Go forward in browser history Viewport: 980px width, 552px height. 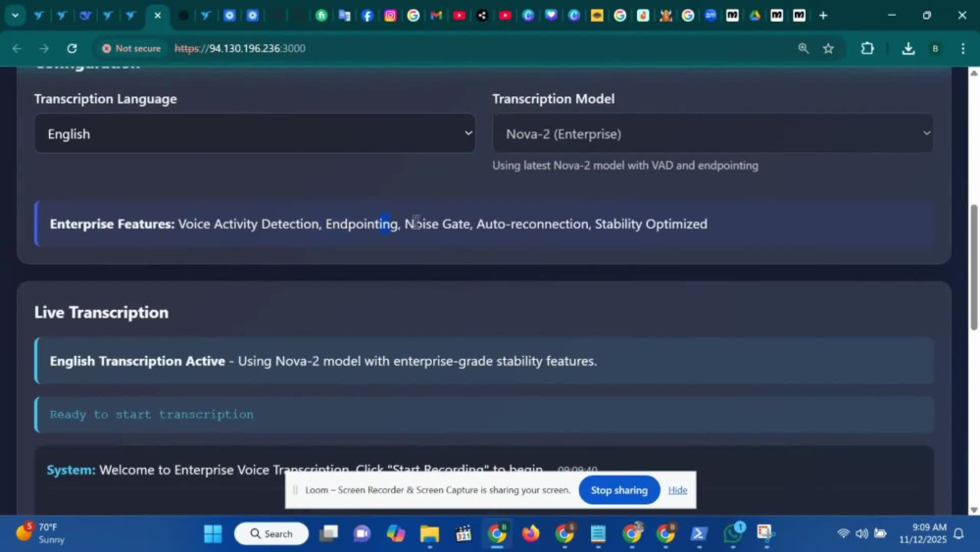coord(44,48)
